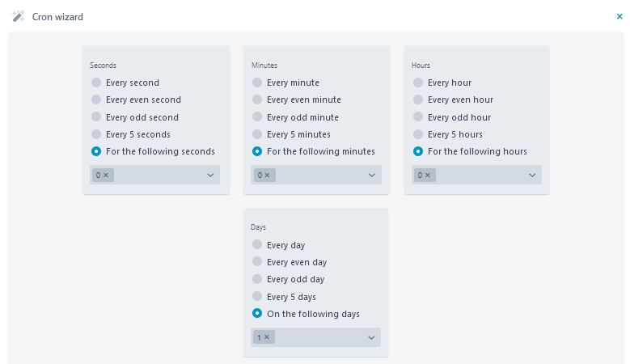Expand the seconds selection dropdown
The width and height of the screenshot is (630, 364).
(x=210, y=176)
